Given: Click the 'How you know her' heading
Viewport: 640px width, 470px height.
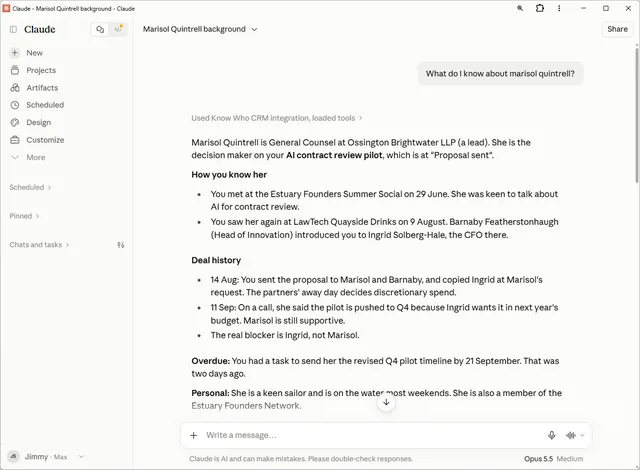Looking at the screenshot, I should (229, 175).
